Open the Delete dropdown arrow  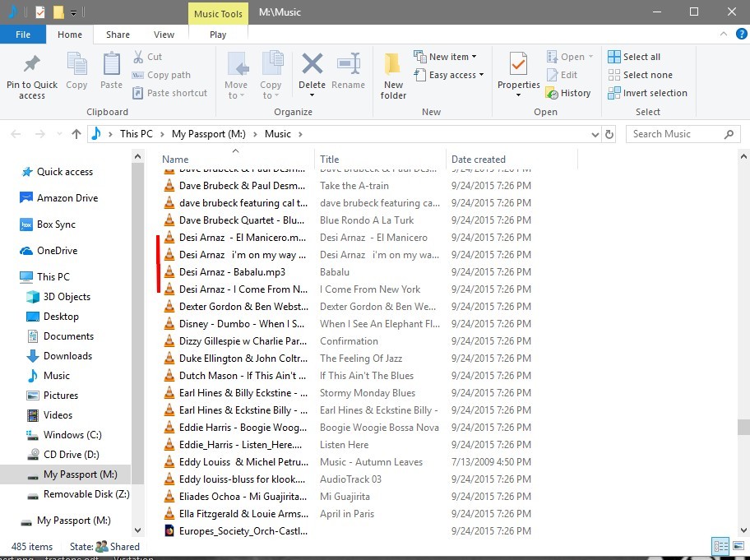312,95
